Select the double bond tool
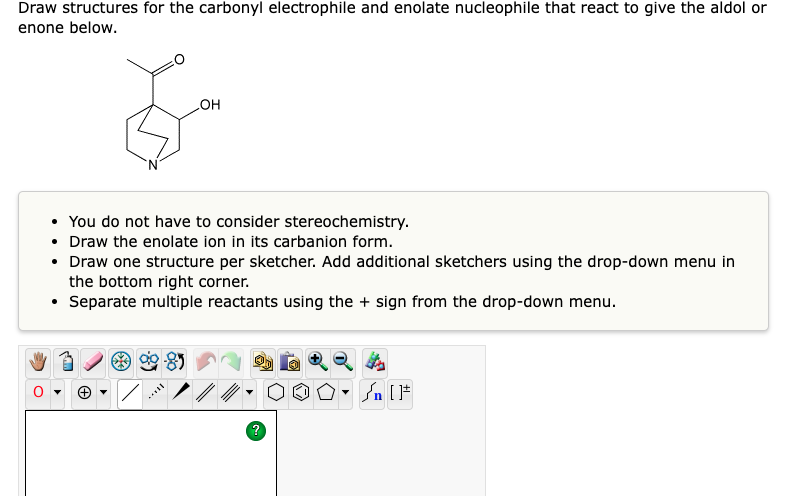The image size is (792, 496). click(205, 392)
